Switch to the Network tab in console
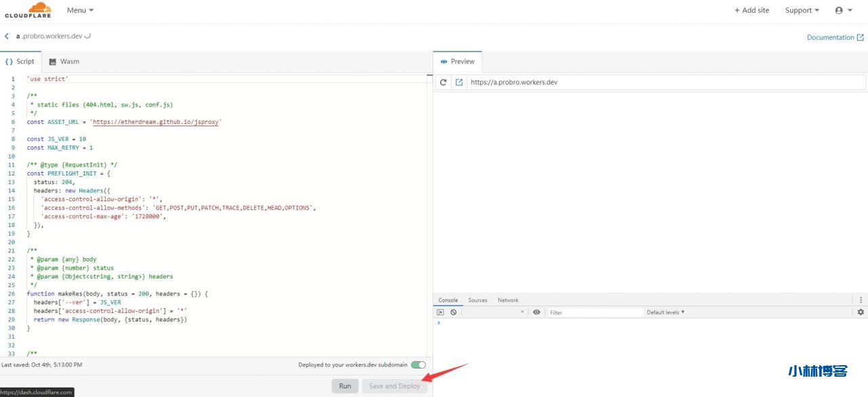This screenshot has width=868, height=397. pyautogui.click(x=508, y=299)
